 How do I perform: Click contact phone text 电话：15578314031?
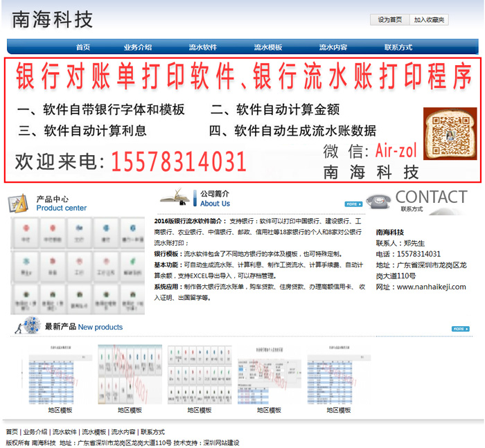(408, 254)
